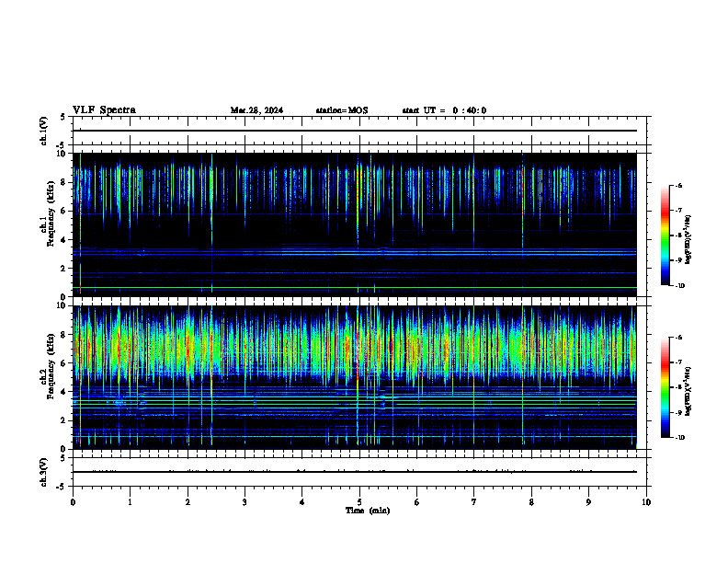Image resolution: width=728 pixels, height=563 pixels.
Task: Click the time axis tick label "0"
Action: tap(73, 502)
